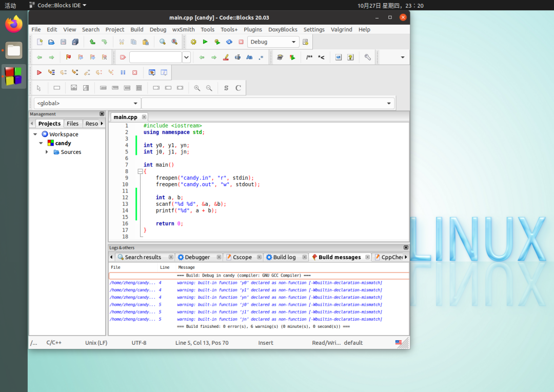Select the 'jn' builtin warning message

tap(259, 319)
